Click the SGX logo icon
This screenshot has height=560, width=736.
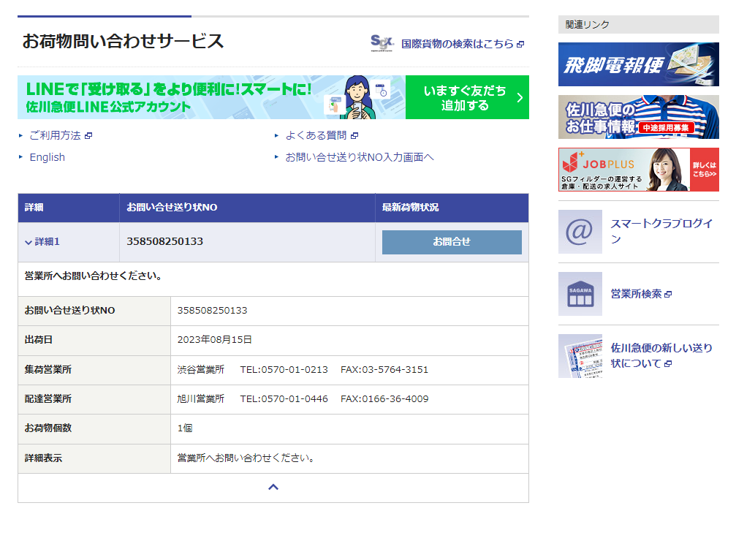tap(382, 43)
